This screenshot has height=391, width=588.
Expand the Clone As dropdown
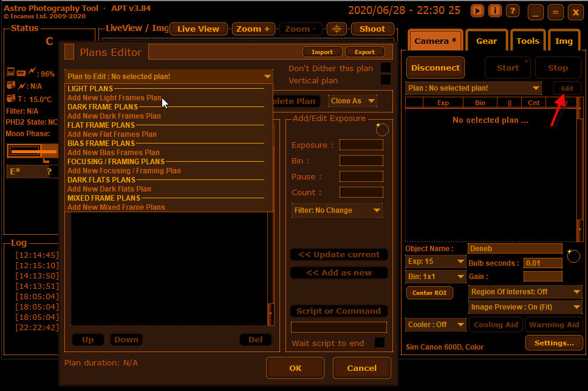[x=352, y=101]
